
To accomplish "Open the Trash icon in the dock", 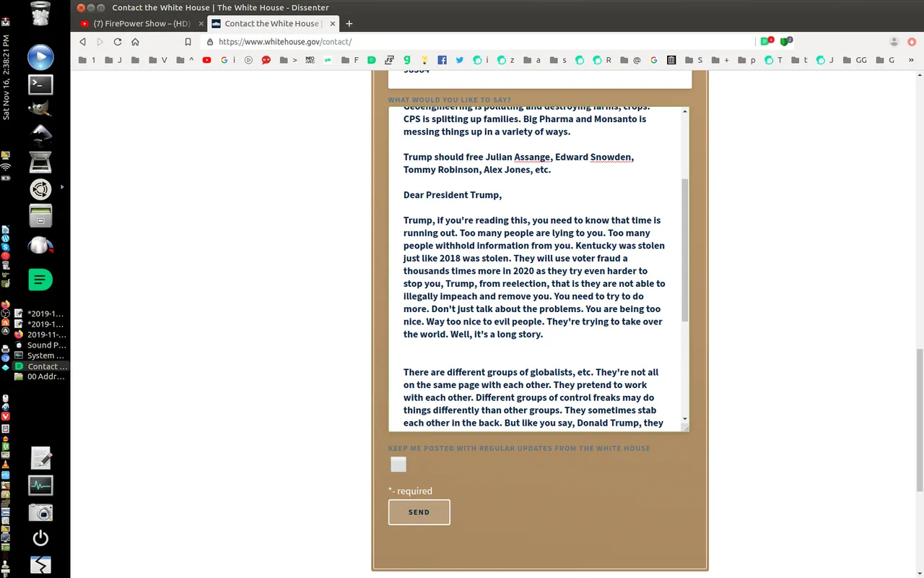I will click(x=40, y=14).
